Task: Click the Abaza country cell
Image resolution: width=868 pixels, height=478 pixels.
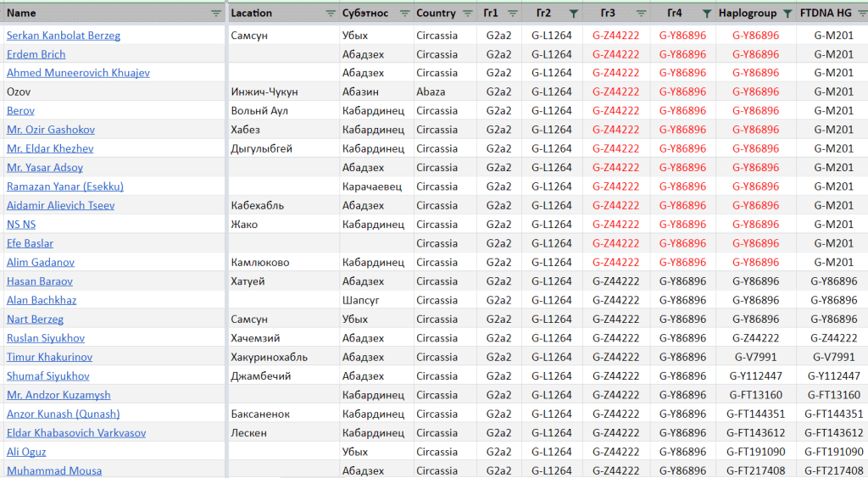Action: (431, 92)
